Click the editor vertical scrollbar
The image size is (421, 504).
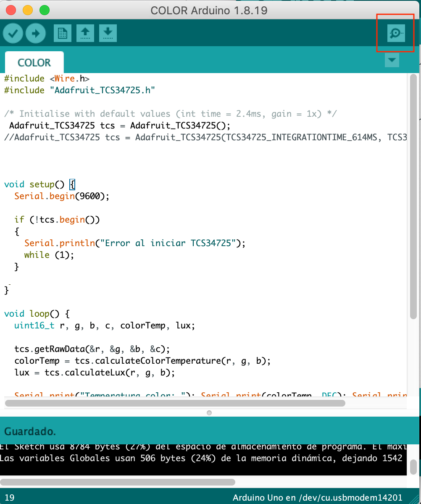(413, 197)
